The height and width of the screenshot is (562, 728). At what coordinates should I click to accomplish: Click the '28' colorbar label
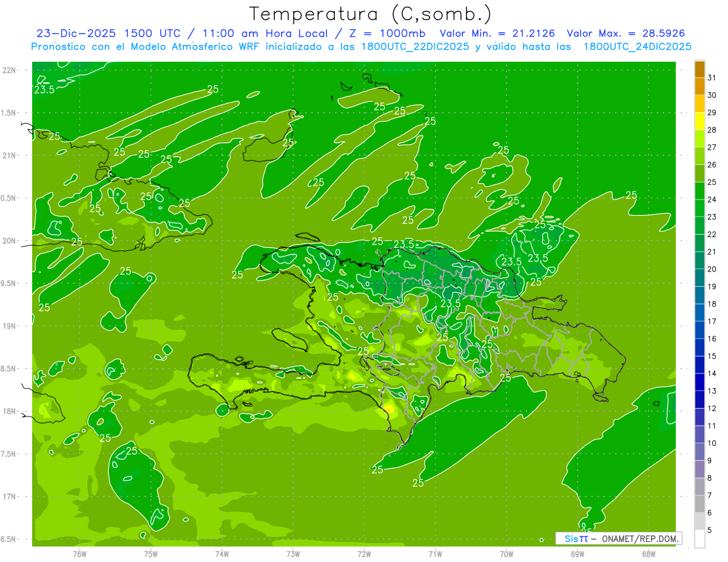pyautogui.click(x=712, y=130)
